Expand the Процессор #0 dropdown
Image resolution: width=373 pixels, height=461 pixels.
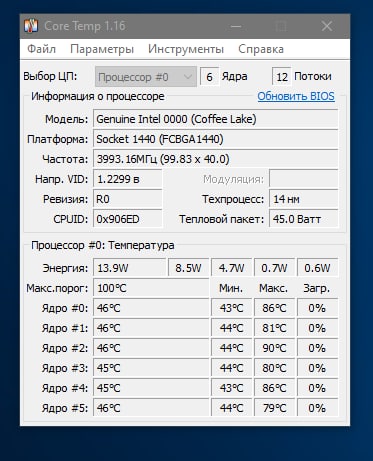pyautogui.click(x=146, y=77)
